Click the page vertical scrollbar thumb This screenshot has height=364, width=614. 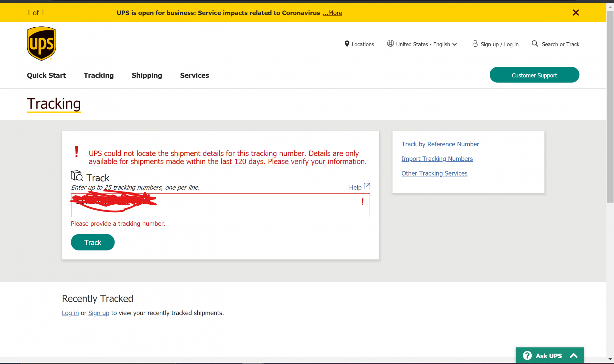[610, 107]
